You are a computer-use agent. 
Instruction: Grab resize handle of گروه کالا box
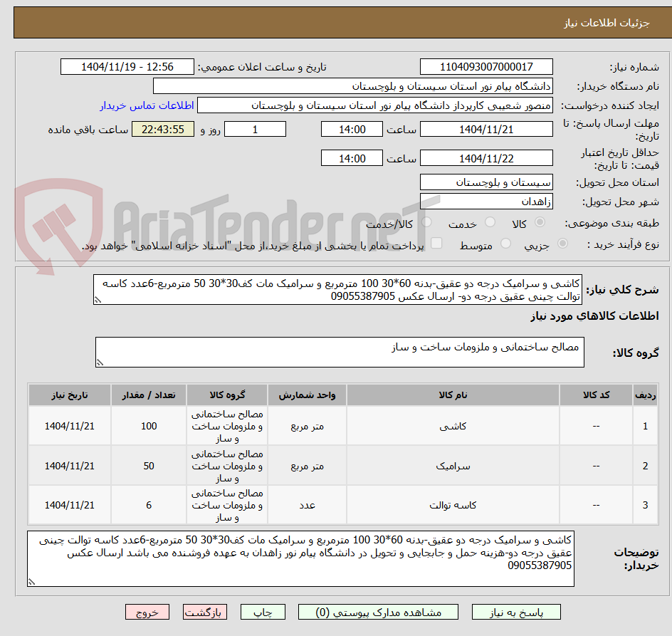click(100, 363)
